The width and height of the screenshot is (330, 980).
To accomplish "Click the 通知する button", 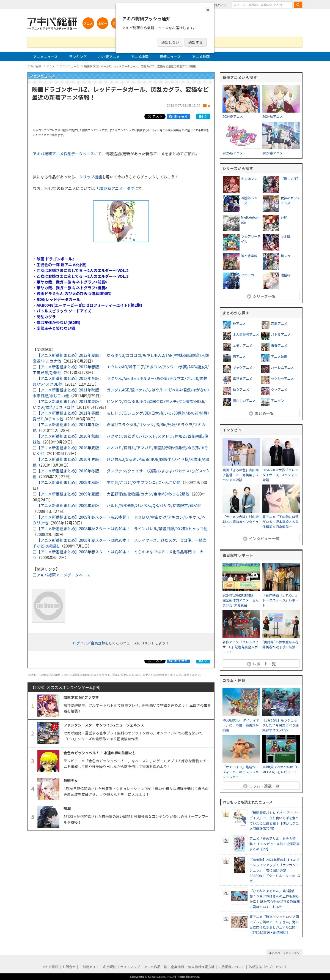I will pyautogui.click(x=196, y=42).
